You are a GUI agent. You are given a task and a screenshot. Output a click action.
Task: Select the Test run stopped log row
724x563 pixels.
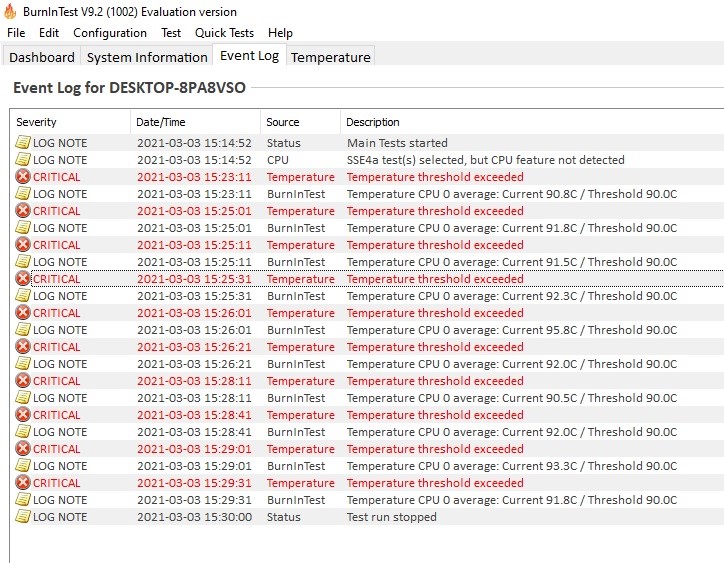[x=391, y=517]
